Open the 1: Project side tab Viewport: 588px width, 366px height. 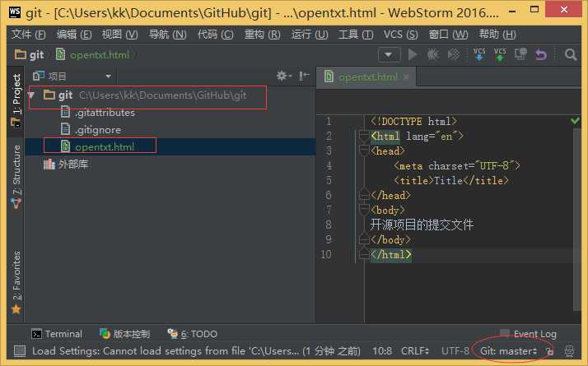(16, 100)
